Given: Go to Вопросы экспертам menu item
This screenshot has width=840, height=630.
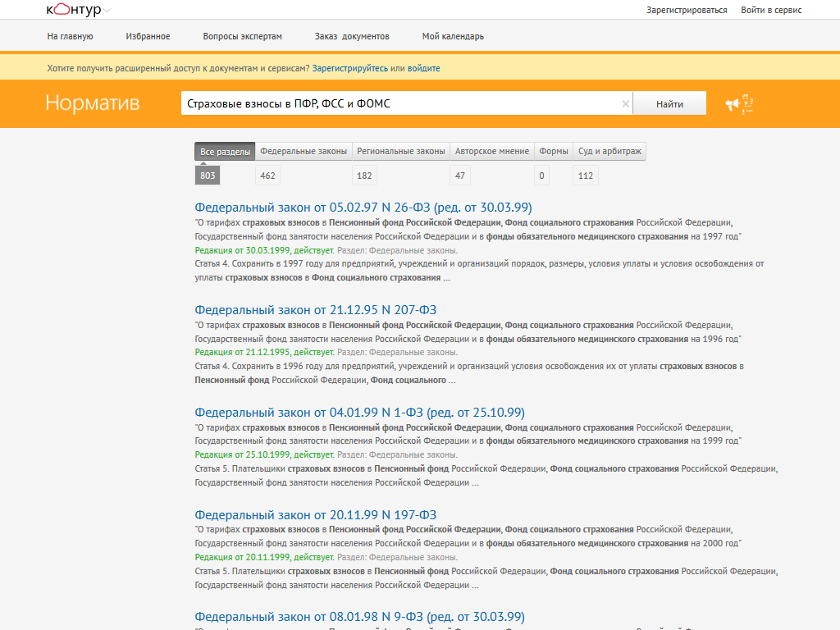Looking at the screenshot, I should [242, 36].
